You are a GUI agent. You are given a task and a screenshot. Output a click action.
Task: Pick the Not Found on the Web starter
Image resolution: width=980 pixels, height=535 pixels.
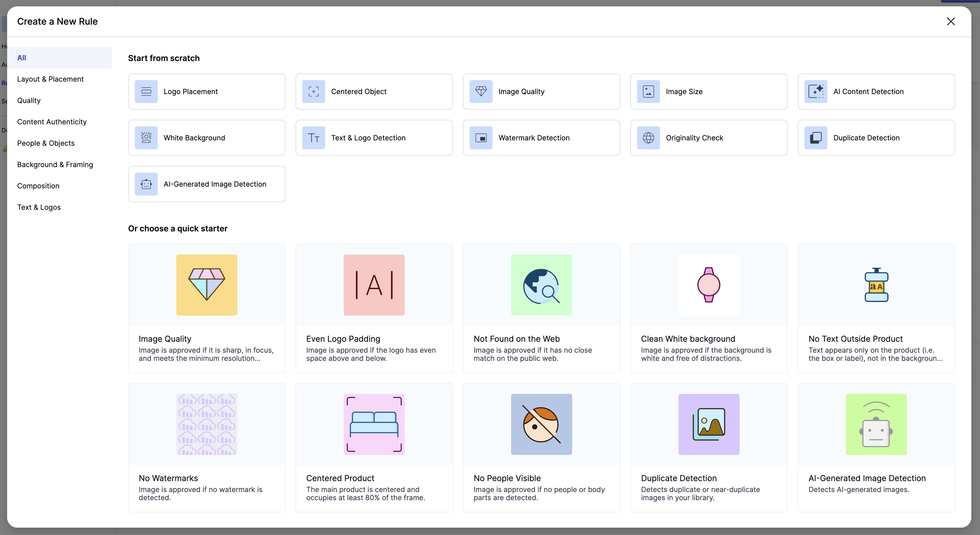(x=541, y=308)
